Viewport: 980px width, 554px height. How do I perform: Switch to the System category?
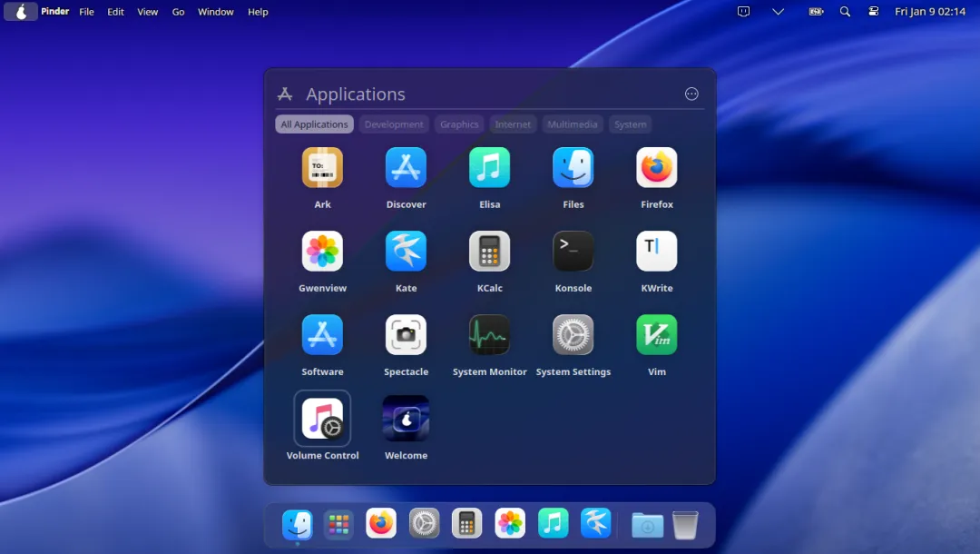pyautogui.click(x=630, y=124)
